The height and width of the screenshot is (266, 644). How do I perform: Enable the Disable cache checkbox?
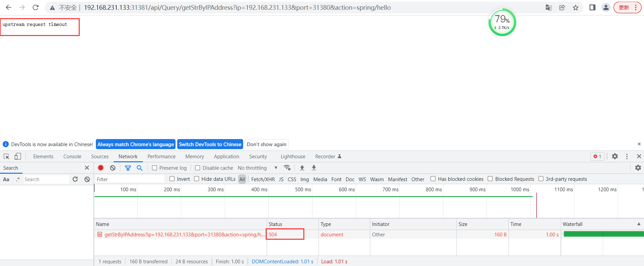click(x=198, y=168)
